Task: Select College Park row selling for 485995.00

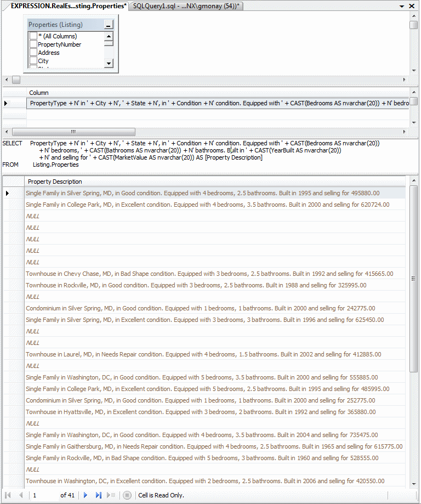Action: pyautogui.click(x=215, y=389)
